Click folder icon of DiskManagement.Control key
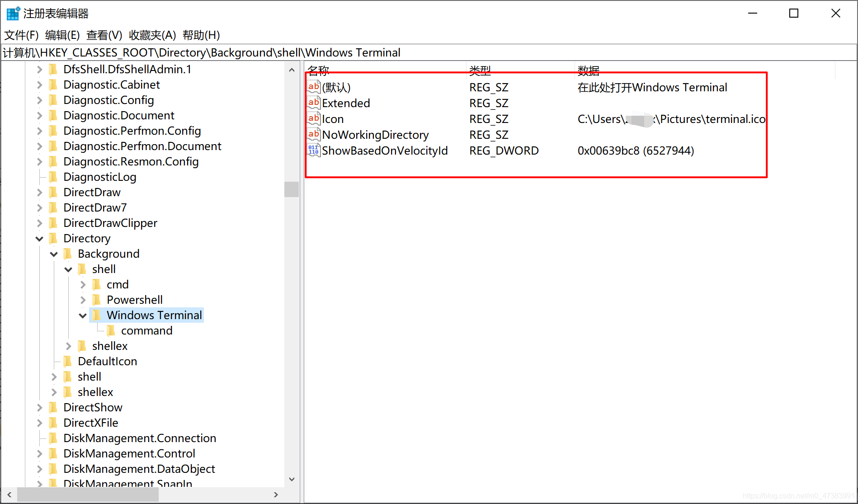Viewport: 858px width, 504px height. click(x=53, y=453)
